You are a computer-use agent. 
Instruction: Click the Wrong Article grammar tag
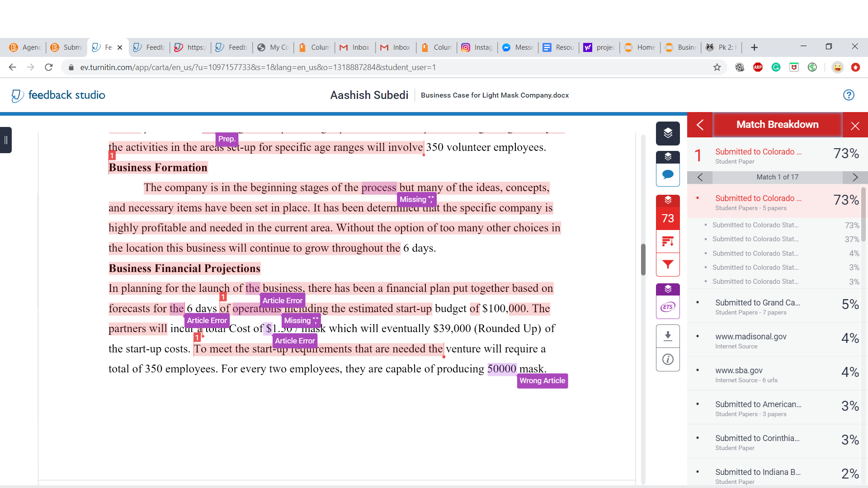click(x=542, y=380)
